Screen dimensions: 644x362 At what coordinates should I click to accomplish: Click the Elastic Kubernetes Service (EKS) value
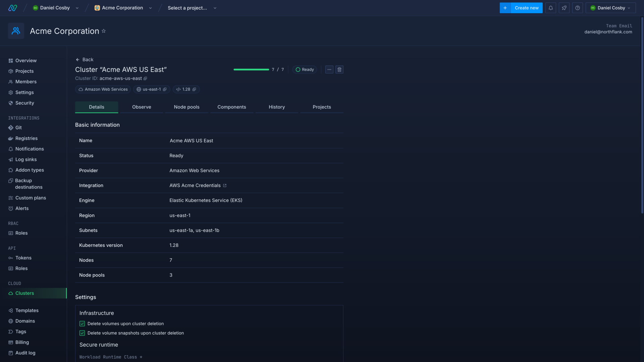206,200
